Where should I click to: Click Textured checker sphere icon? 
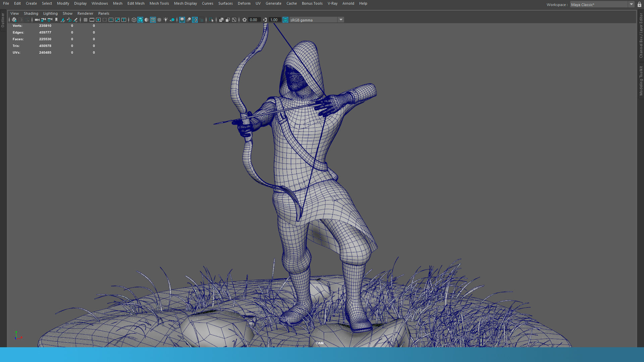[x=159, y=20]
